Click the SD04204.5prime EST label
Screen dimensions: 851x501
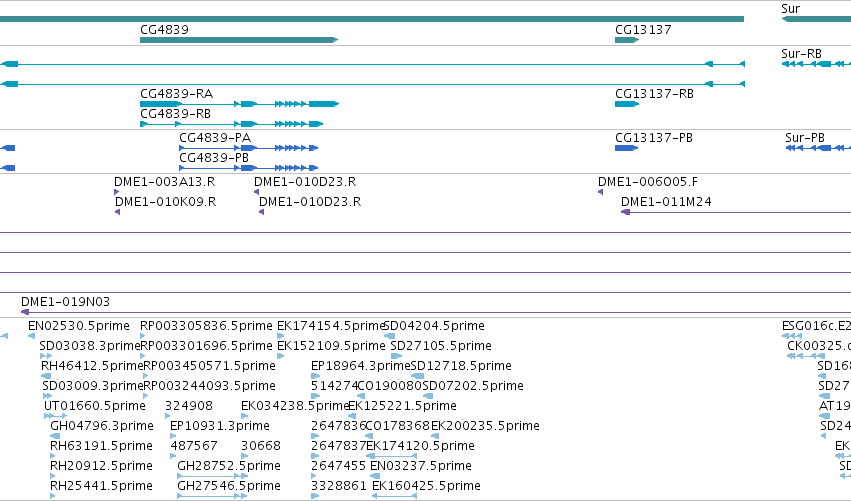click(x=434, y=326)
